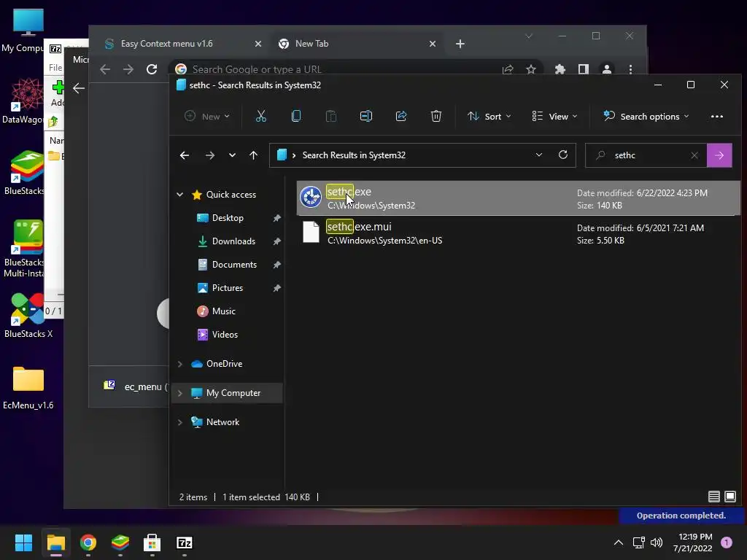Click the volume speaker icon in tray
This screenshot has width=747, height=560.
(657, 542)
